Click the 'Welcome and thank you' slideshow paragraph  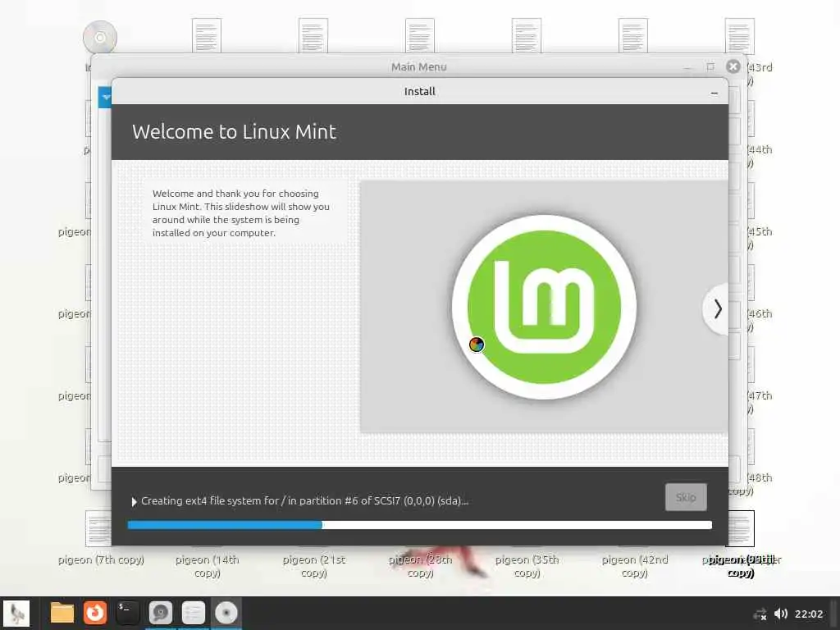click(240, 213)
